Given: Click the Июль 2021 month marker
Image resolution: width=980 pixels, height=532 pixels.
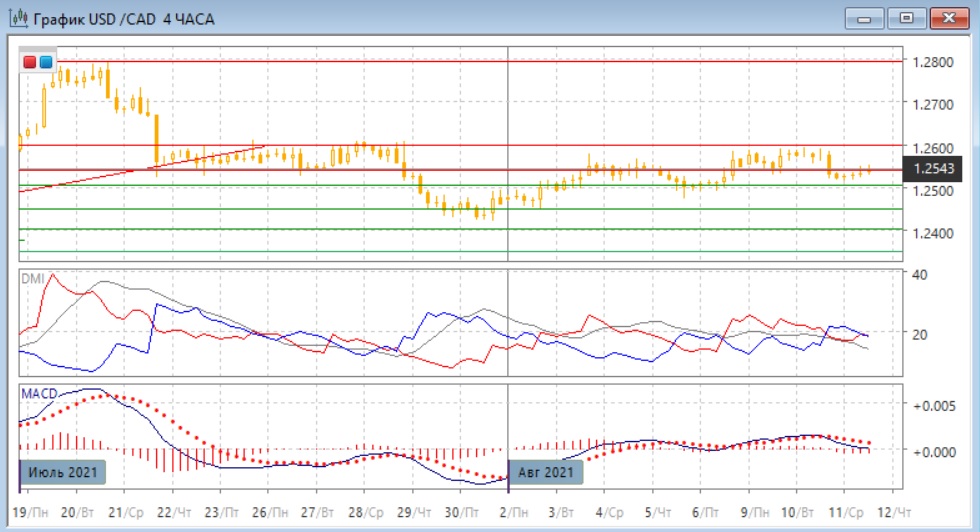Looking at the screenshot, I should pyautogui.click(x=62, y=471).
